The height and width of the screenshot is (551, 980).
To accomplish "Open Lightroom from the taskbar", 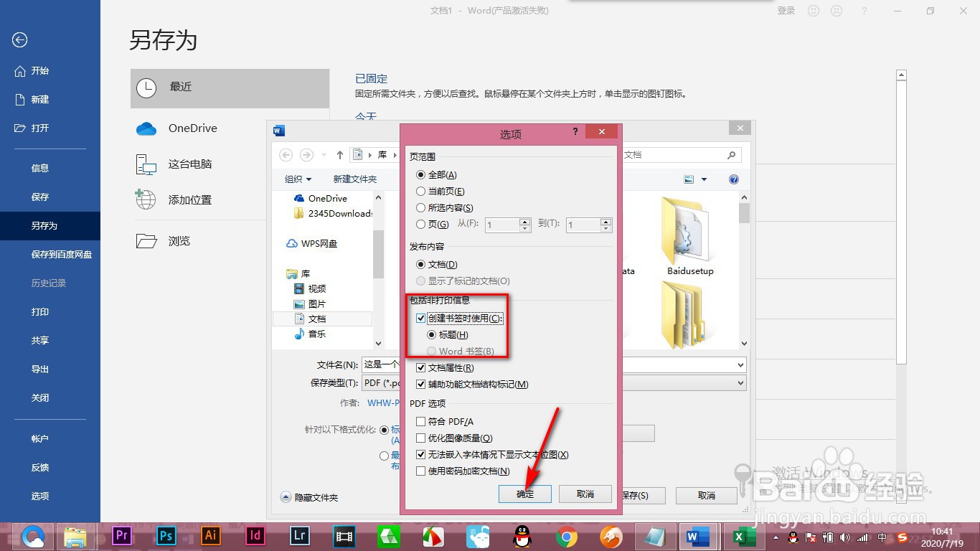I will (x=300, y=535).
